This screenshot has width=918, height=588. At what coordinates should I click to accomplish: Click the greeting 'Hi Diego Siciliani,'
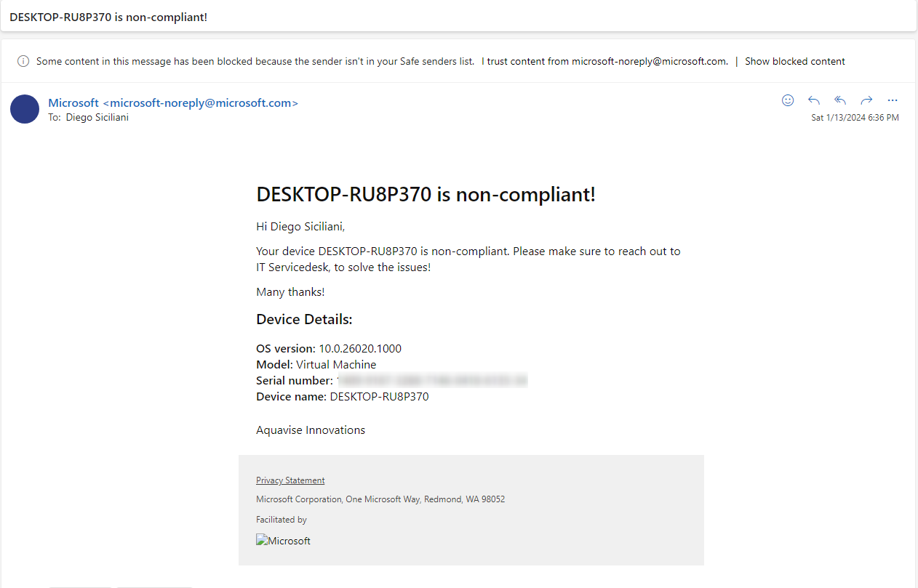300,227
